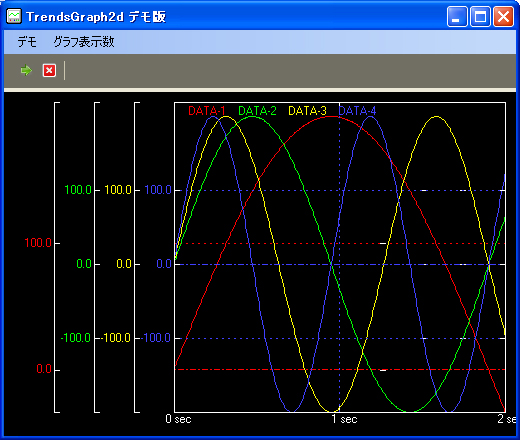Click the blue 0.0 axis label

coord(164,264)
